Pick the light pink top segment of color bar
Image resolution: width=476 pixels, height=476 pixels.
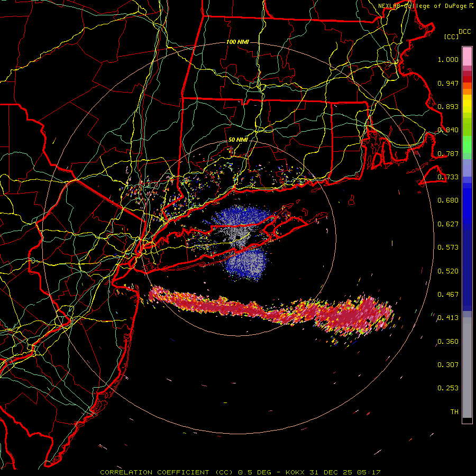pyautogui.click(x=467, y=56)
